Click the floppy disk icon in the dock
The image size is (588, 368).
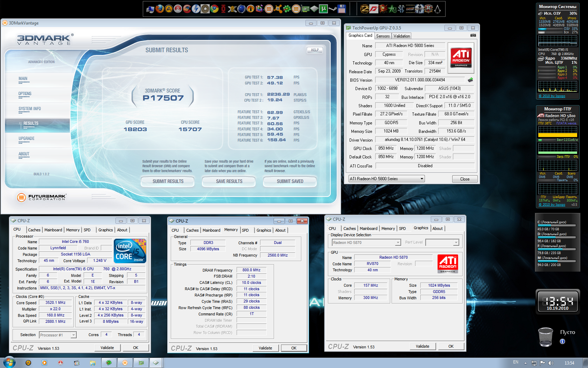coord(342,8)
